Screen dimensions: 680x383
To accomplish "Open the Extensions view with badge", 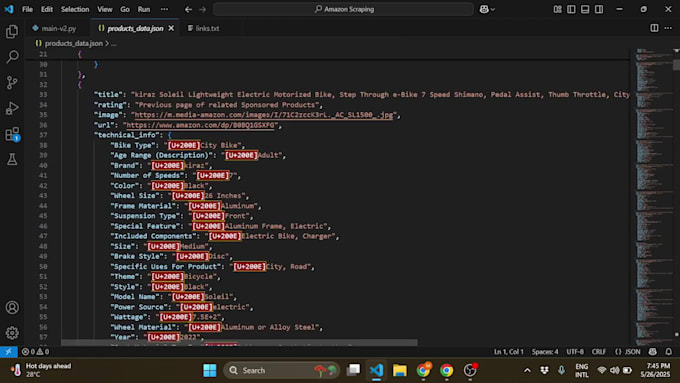I will point(12,134).
